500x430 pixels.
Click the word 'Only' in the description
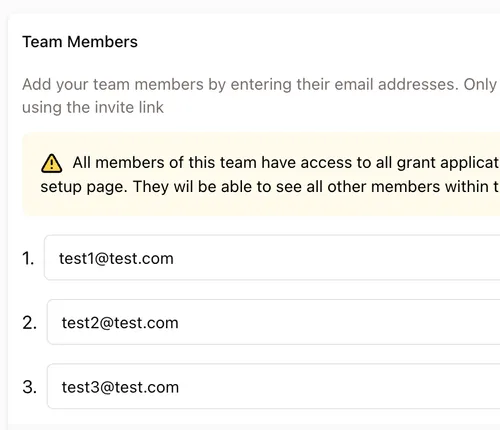pos(480,84)
